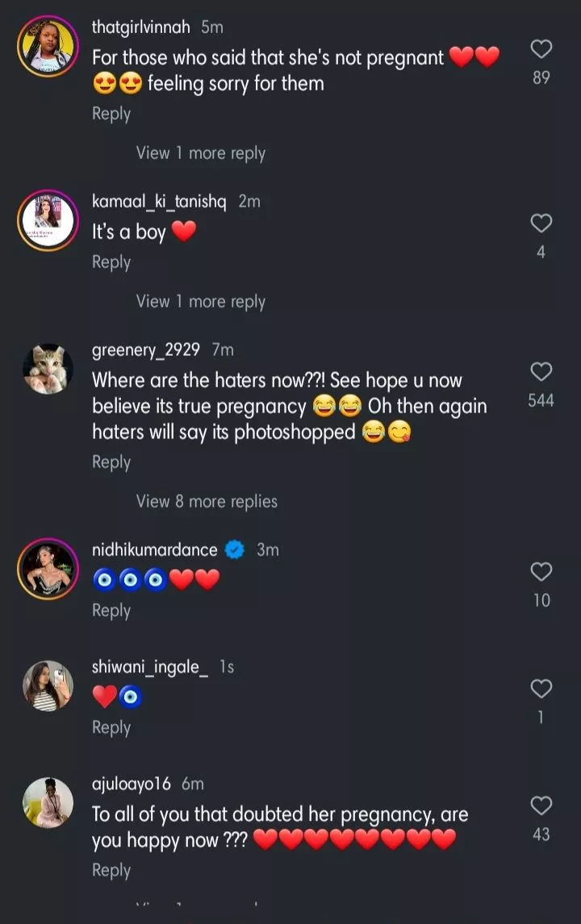Image resolution: width=581 pixels, height=924 pixels.
Task: Open nidhikumardance username link
Action: tap(155, 550)
